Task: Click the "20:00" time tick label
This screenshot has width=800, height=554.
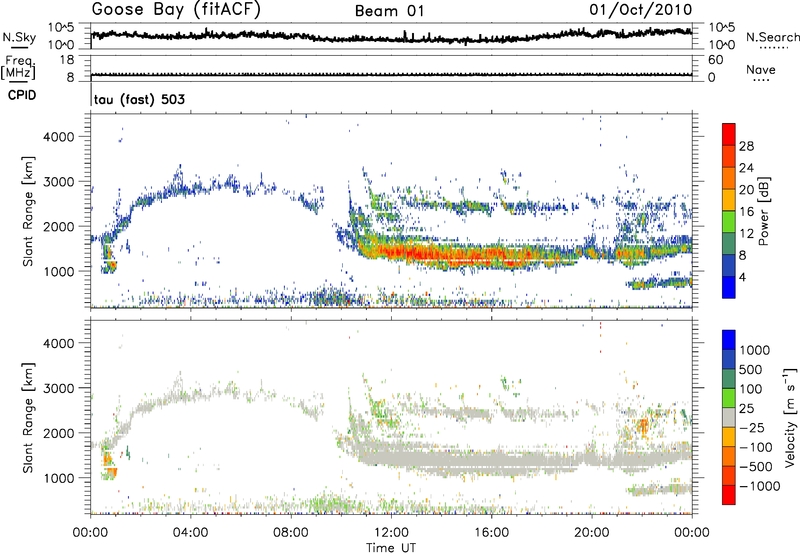Action: click(592, 533)
